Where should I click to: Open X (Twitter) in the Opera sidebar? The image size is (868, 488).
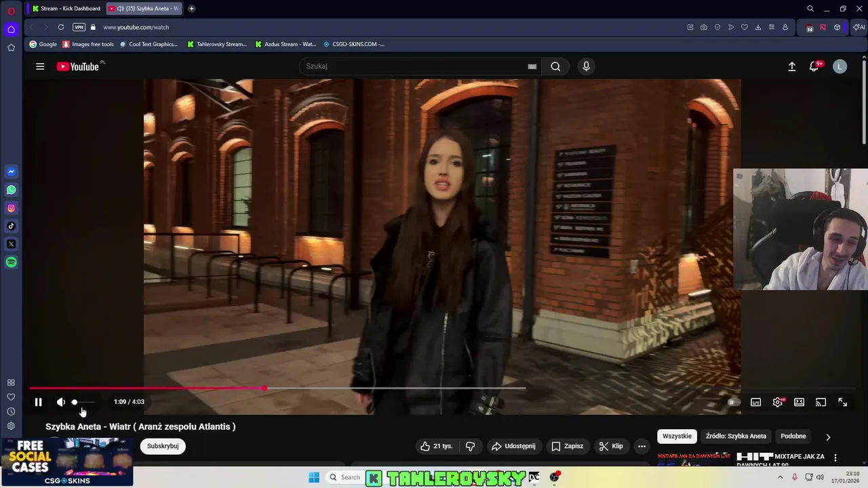point(11,244)
